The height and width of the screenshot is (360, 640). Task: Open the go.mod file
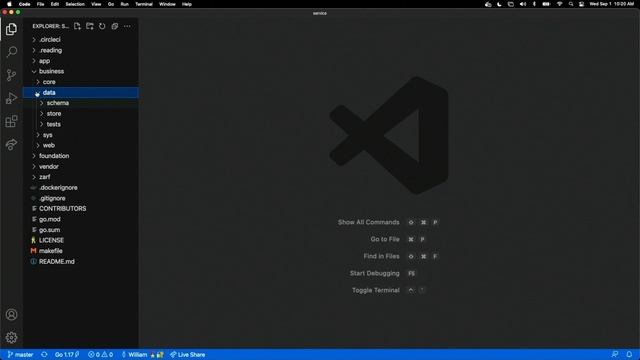pyautogui.click(x=81, y=219)
